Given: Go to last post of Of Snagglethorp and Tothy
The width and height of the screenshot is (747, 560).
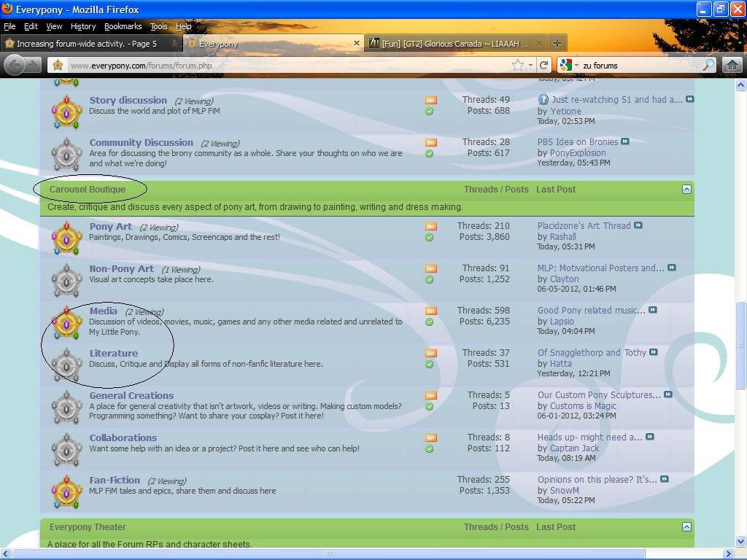Looking at the screenshot, I should pos(654,352).
